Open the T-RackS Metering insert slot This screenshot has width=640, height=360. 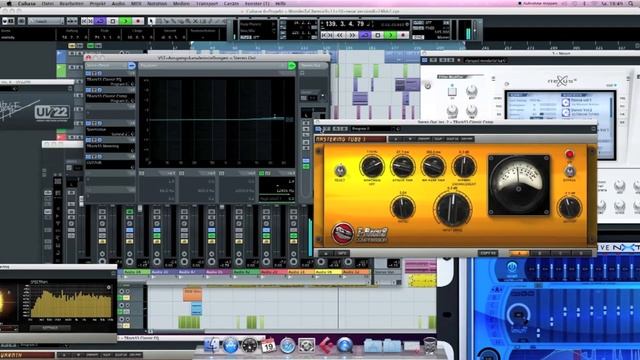coord(110,147)
